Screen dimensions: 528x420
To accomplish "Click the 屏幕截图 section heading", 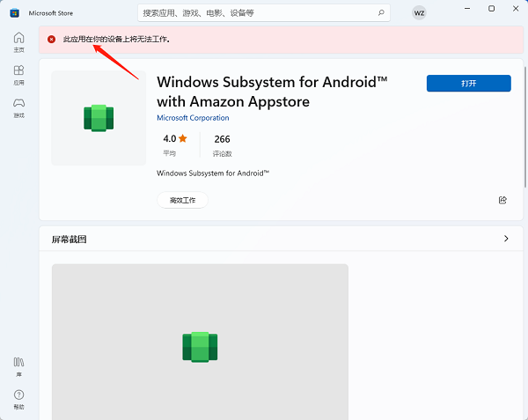I will pyautogui.click(x=69, y=239).
